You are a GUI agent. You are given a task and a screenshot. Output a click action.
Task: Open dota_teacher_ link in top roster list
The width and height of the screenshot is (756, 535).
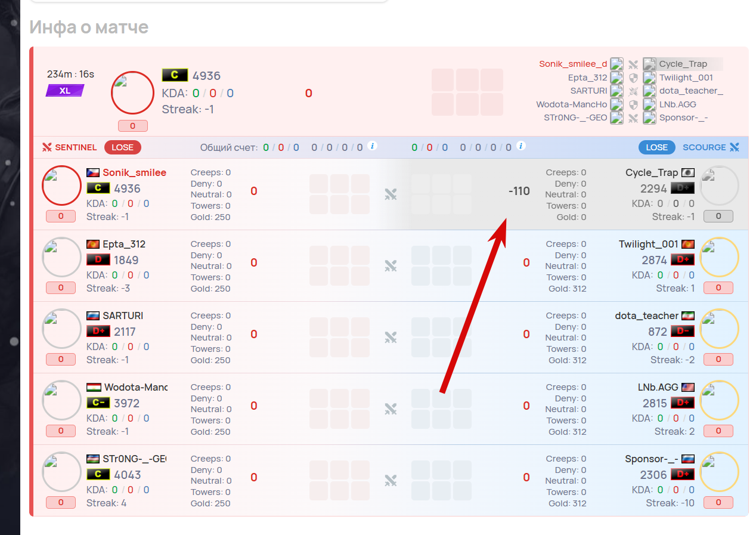[691, 91]
